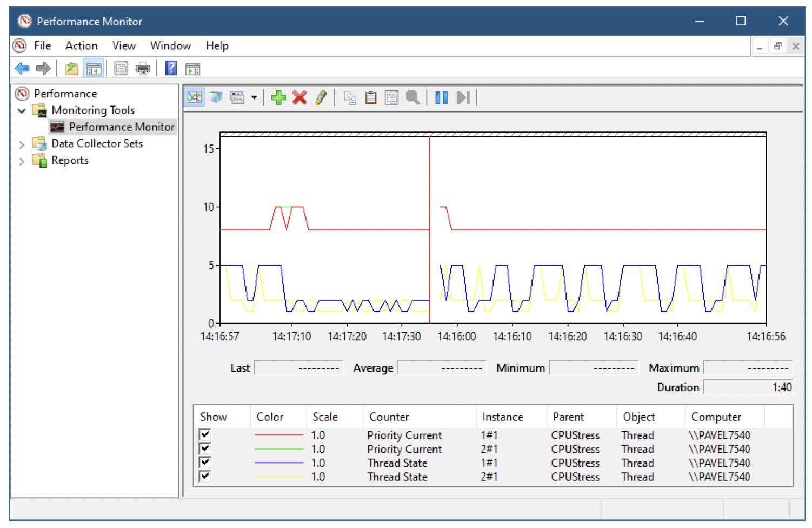Click the Properties toolbar icon

(121, 69)
